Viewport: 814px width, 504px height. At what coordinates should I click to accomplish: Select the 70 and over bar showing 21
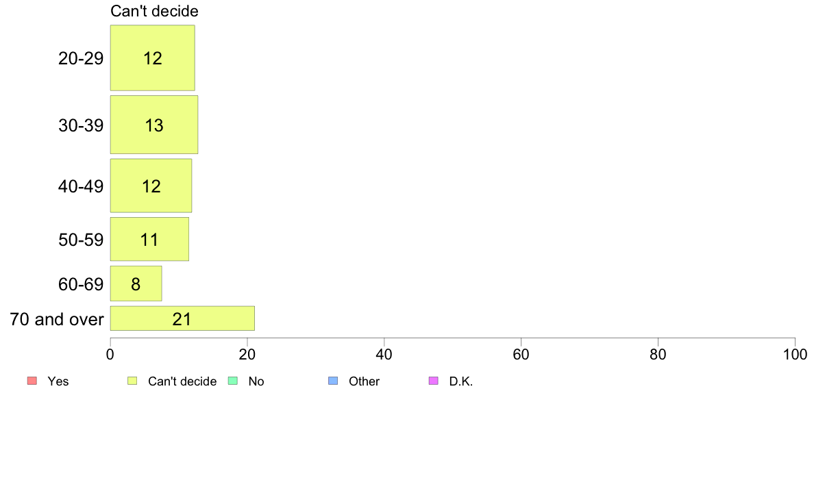coord(182,318)
